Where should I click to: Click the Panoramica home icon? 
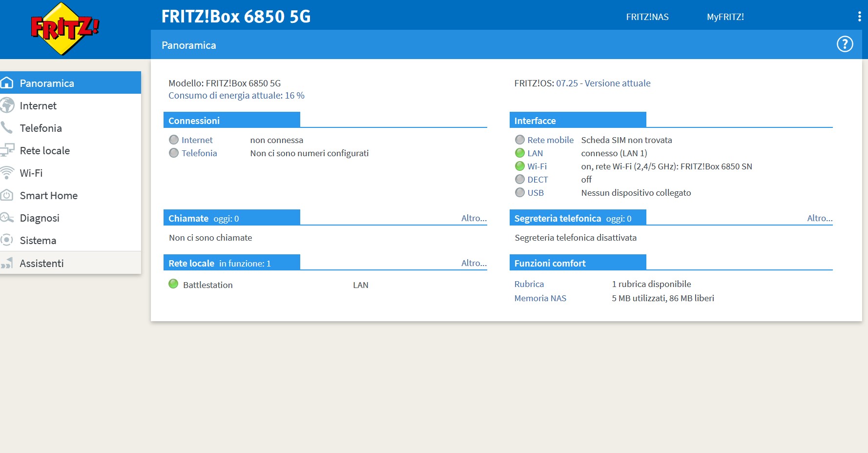(7, 83)
